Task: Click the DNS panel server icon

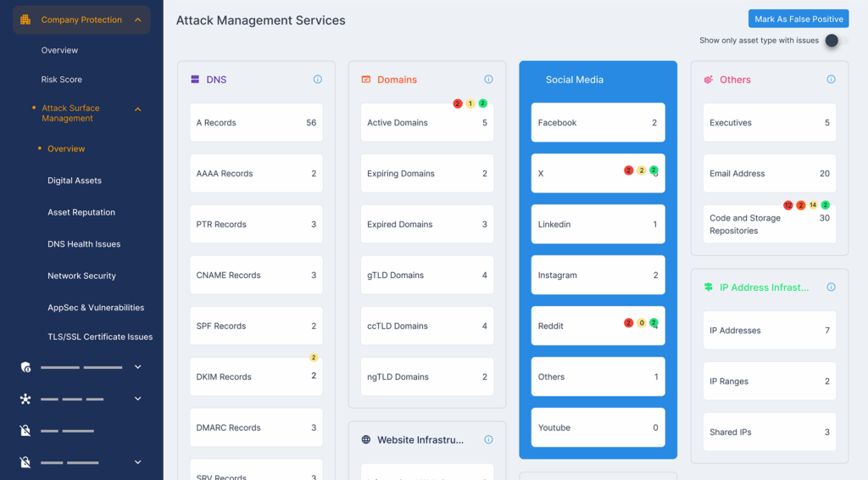Action: coord(195,79)
